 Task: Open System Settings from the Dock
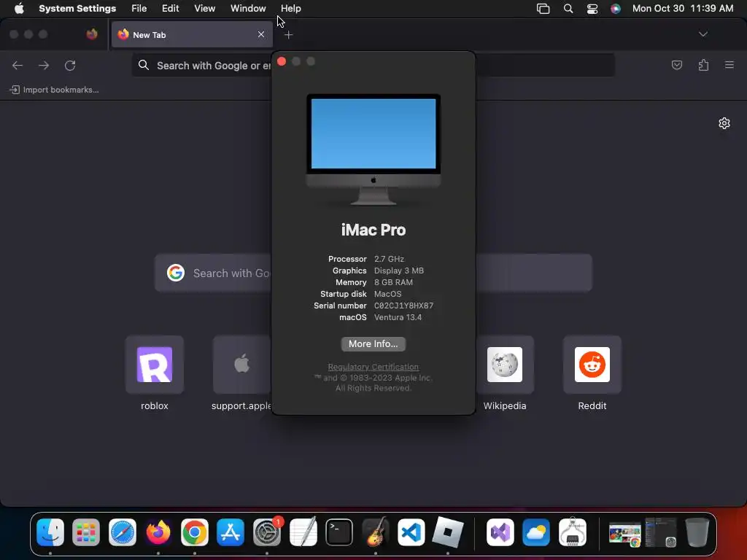pos(267,532)
